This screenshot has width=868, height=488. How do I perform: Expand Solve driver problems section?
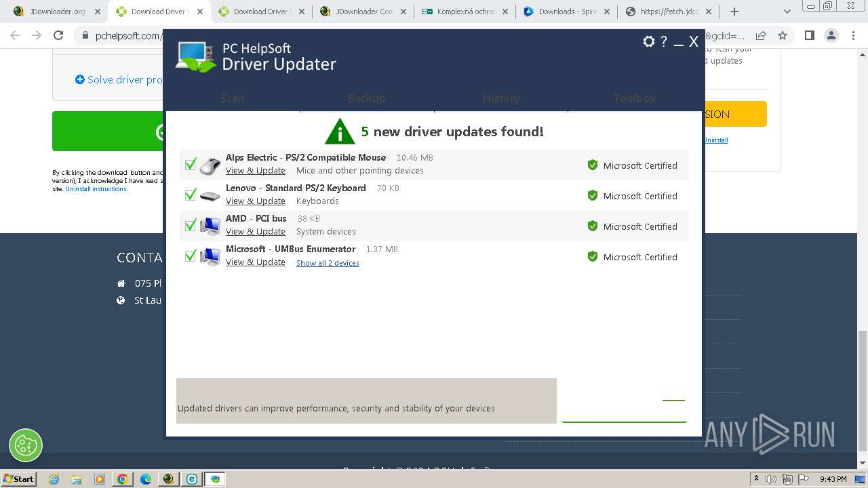[x=119, y=80]
